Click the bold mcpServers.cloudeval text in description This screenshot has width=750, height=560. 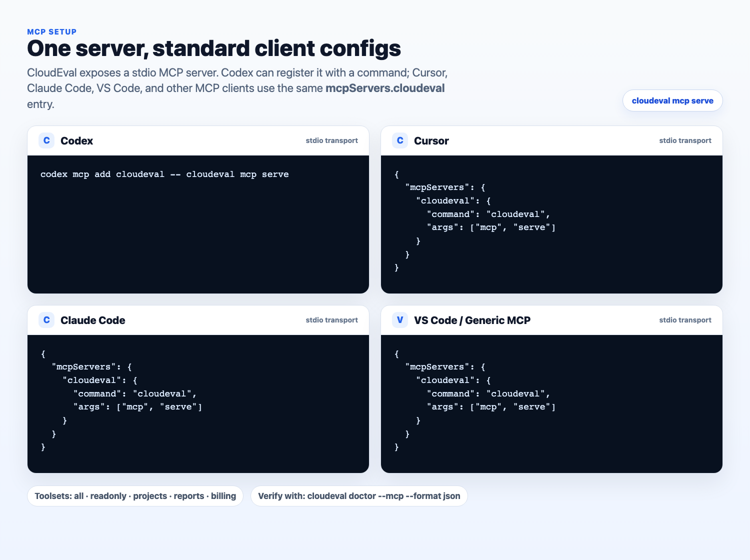[385, 88]
